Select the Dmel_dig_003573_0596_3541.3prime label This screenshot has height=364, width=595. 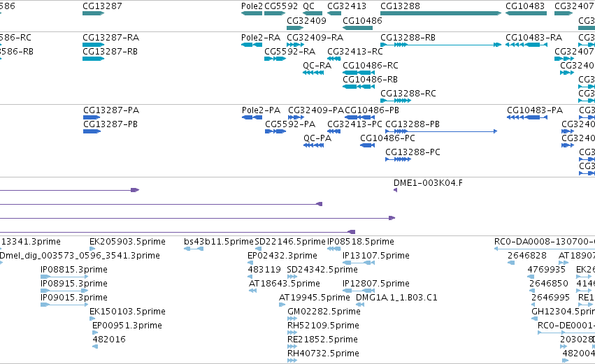79,256
